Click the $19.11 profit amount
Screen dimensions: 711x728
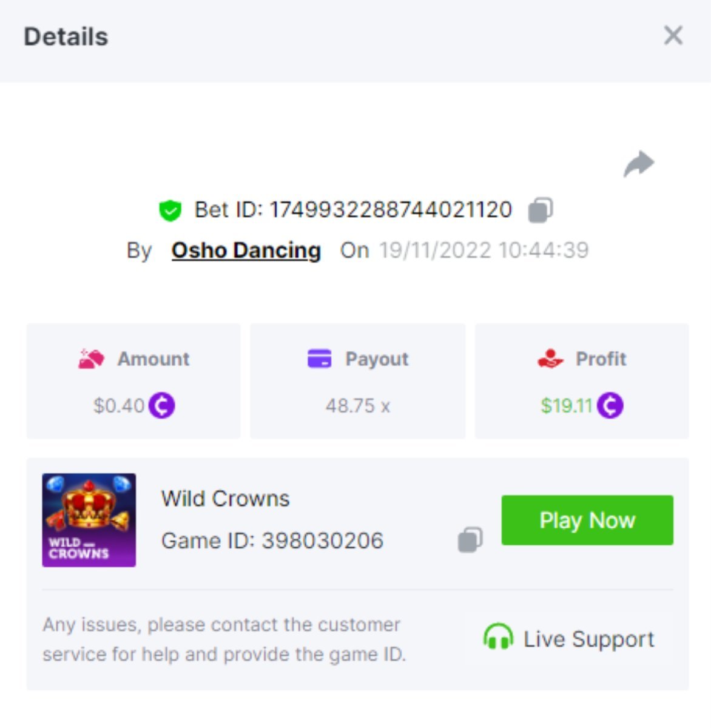566,405
